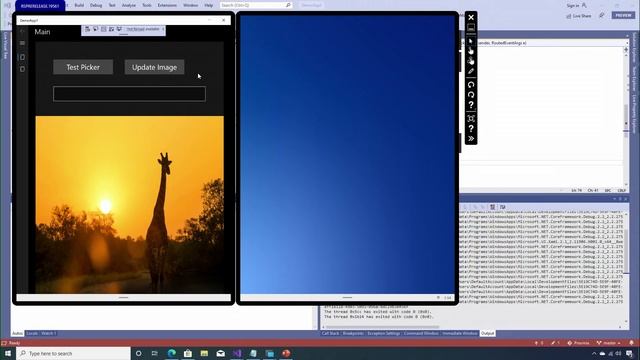Click third icon in XAML debug toolbar

pyautogui.click(x=103, y=29)
